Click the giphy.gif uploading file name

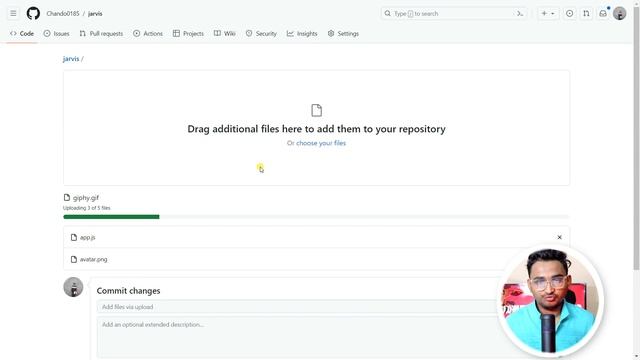coord(86,198)
